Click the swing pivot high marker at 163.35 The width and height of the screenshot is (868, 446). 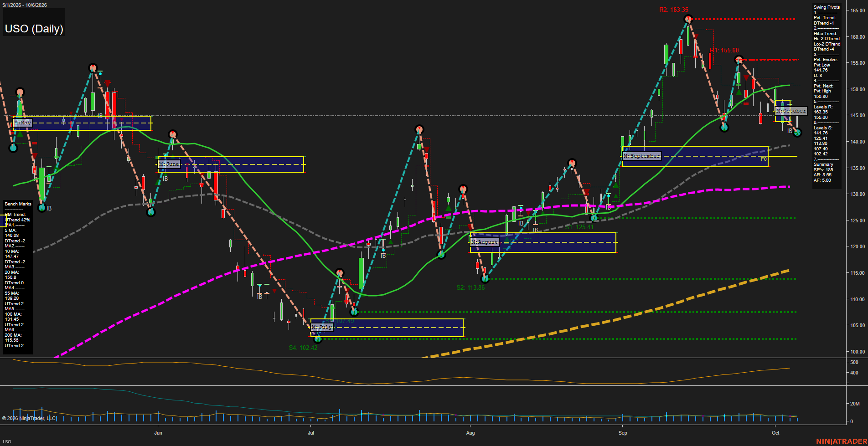click(x=688, y=19)
